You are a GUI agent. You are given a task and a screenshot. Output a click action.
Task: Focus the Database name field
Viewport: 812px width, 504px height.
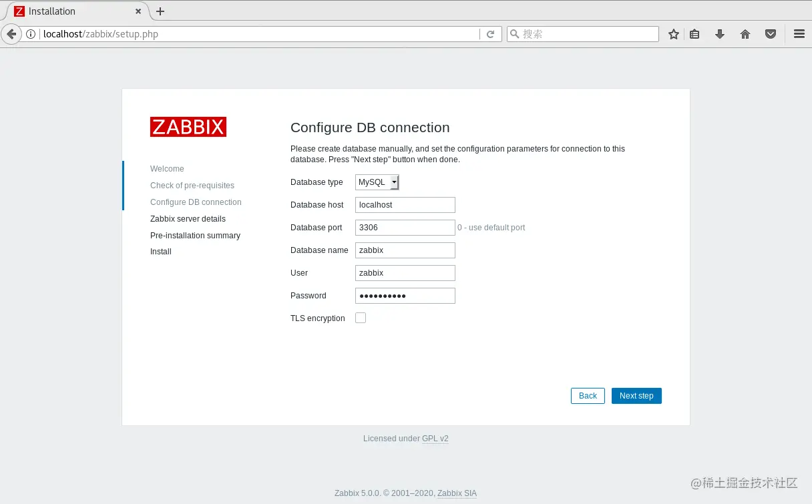[x=405, y=250]
